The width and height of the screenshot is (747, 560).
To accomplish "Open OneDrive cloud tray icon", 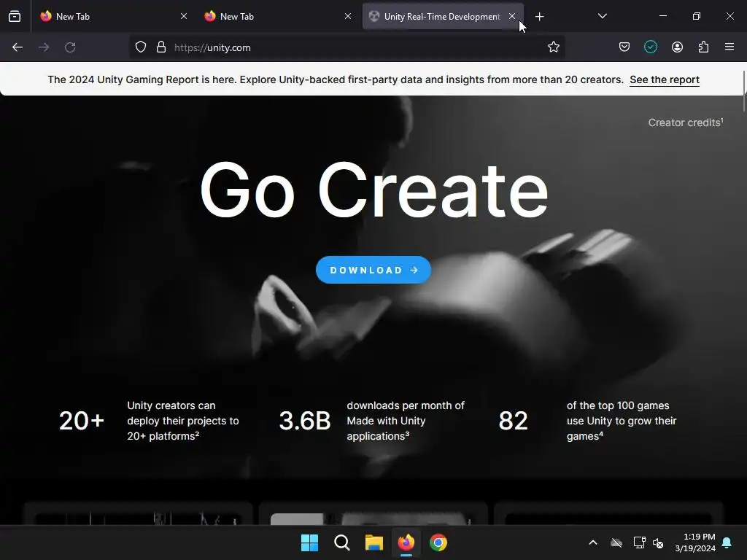I will pyautogui.click(x=616, y=542).
